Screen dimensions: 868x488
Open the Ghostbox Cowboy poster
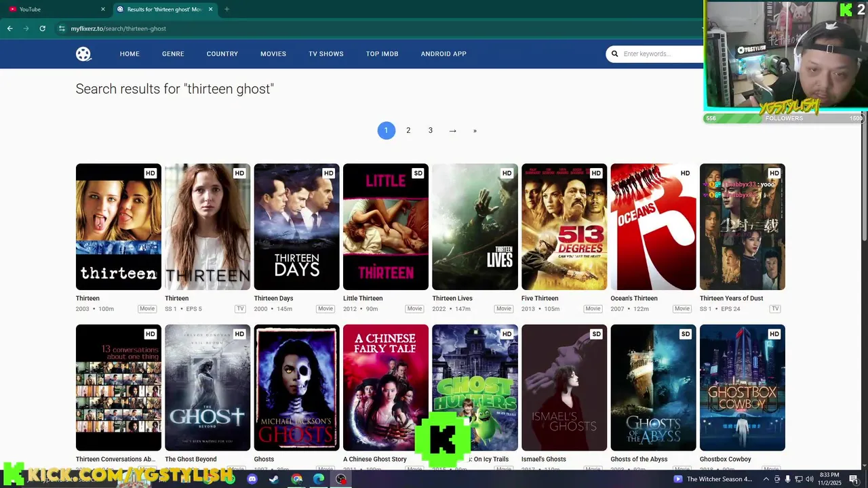(743, 388)
